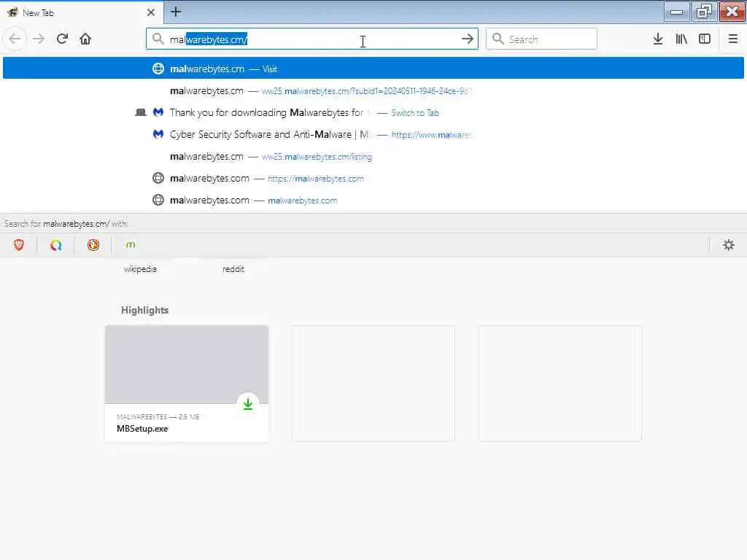
Task: Click the Highlights section heading
Action: coord(145,310)
